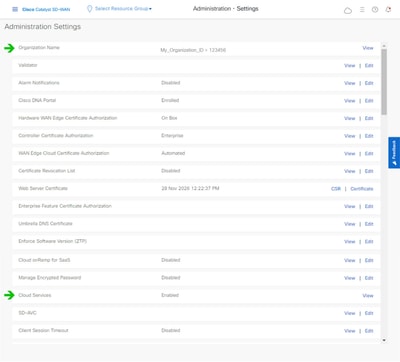Screen dimensions: 400x362
Task: Click the scrollbar up arrow
Action: coord(384,46)
